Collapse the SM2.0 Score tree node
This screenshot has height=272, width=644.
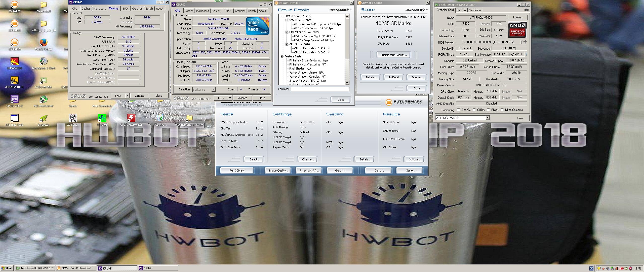click(287, 20)
